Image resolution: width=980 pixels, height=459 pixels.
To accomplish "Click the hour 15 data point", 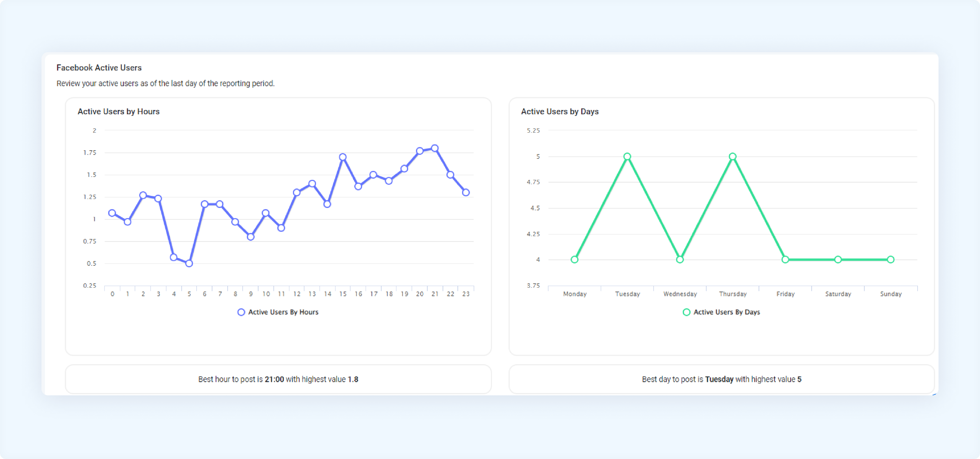I will point(343,157).
